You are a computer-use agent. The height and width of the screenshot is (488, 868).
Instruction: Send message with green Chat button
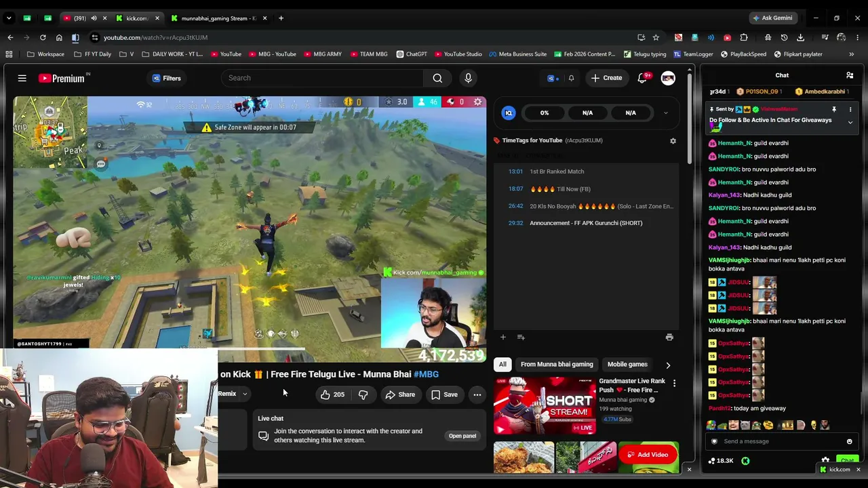coord(847,461)
